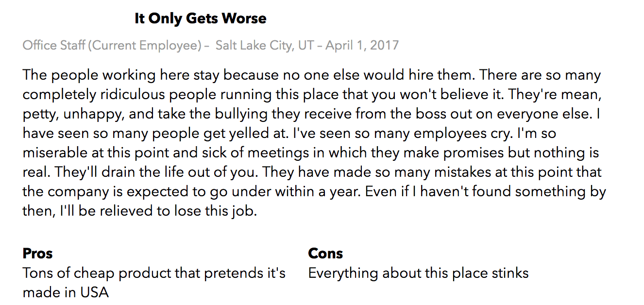Click the text made in USA
The height and width of the screenshot is (305, 644).
tap(66, 292)
